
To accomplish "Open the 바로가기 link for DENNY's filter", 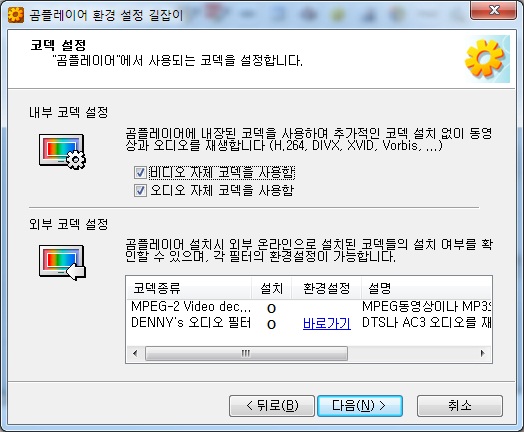I will pos(326,323).
